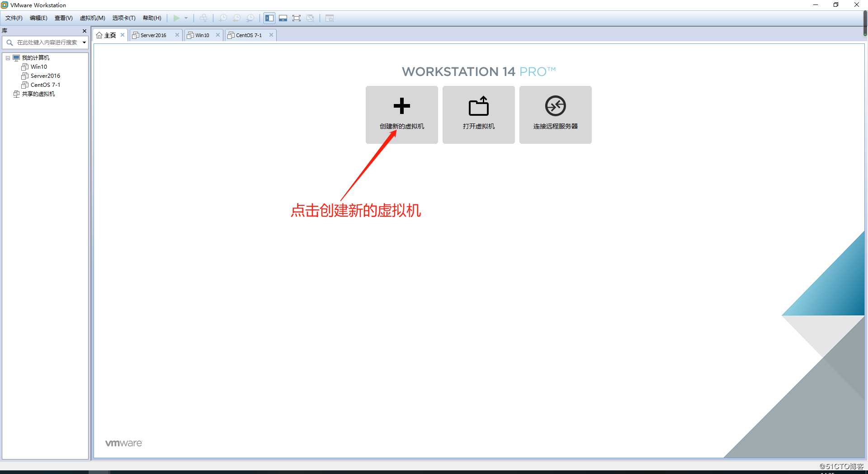Open the library search filter dropdown
The height and width of the screenshot is (474, 868).
point(84,43)
